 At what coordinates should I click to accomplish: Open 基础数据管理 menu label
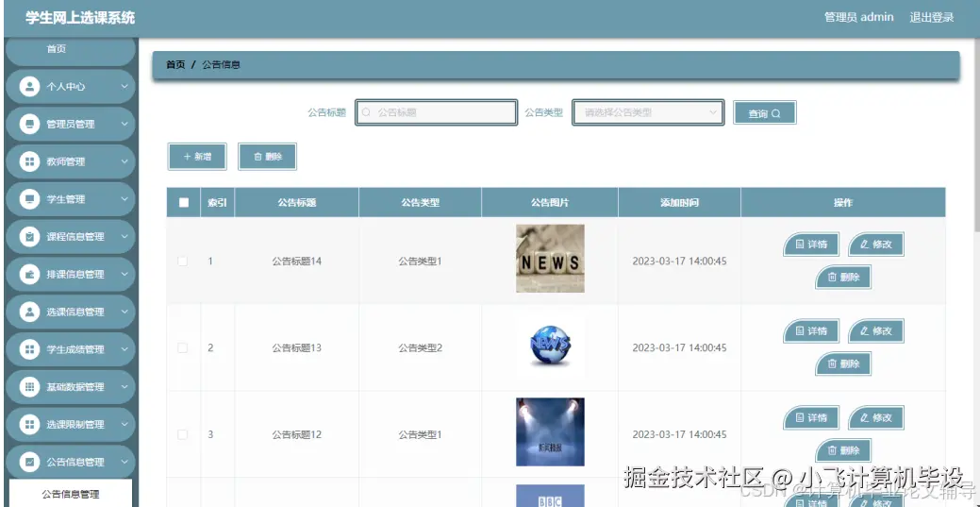[75, 387]
